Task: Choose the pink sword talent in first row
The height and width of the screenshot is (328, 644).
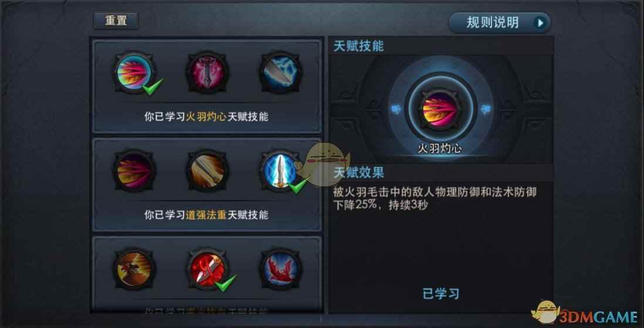Action: (207, 72)
